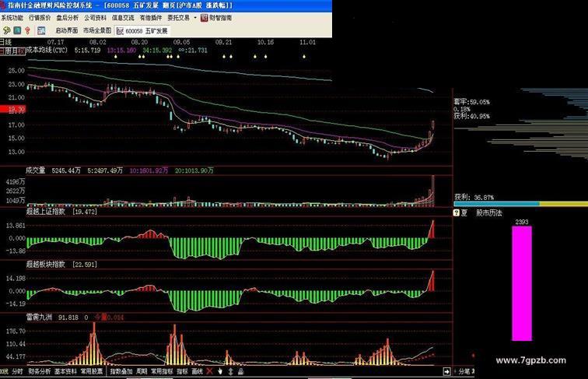Click the up-down arrows icon in bottom bar
Image resolution: width=588 pixels, height=379 pixels.
231,371
